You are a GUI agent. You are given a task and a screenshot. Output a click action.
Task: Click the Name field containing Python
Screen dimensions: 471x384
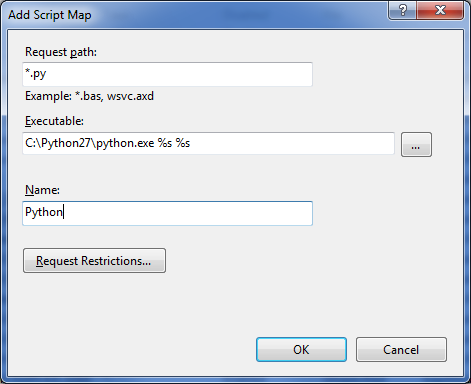click(167, 213)
